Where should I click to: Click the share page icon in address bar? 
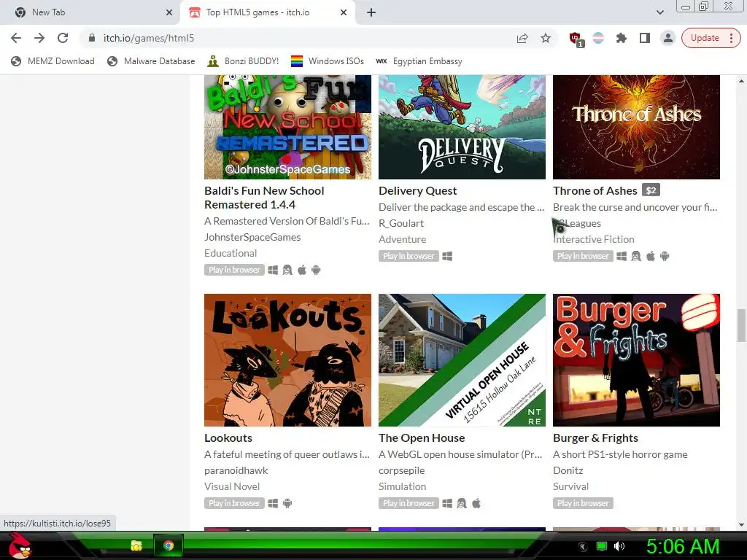(x=522, y=38)
